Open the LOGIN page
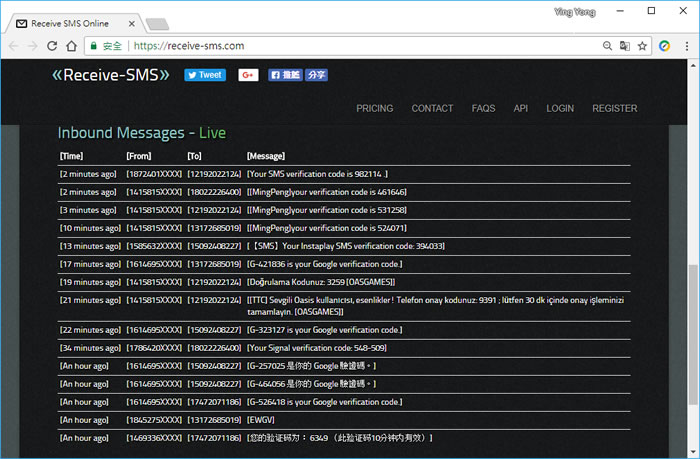 [x=560, y=108]
